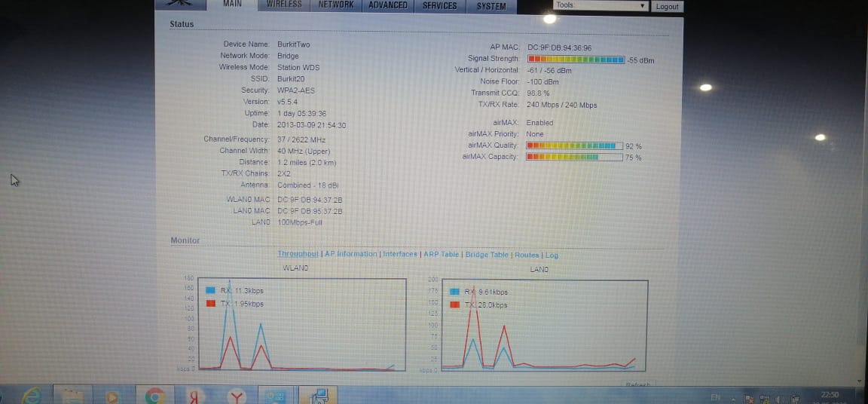Click the network computer taskbar icon

318,396
